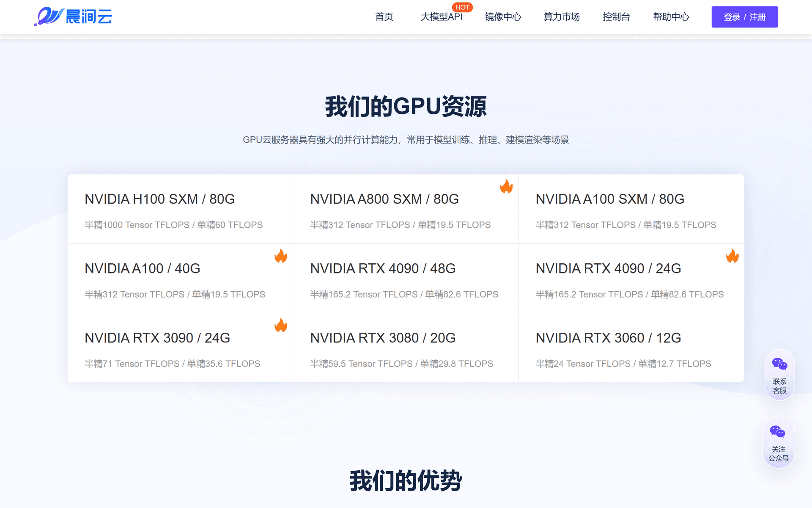This screenshot has width=812, height=508.
Task: Click the 我们的GPU资源 heading
Action: (x=406, y=106)
